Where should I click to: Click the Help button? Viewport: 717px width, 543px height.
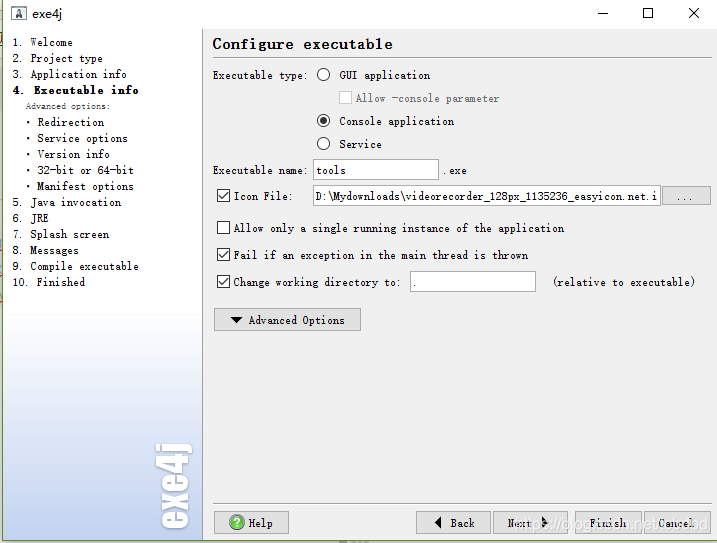point(251,522)
